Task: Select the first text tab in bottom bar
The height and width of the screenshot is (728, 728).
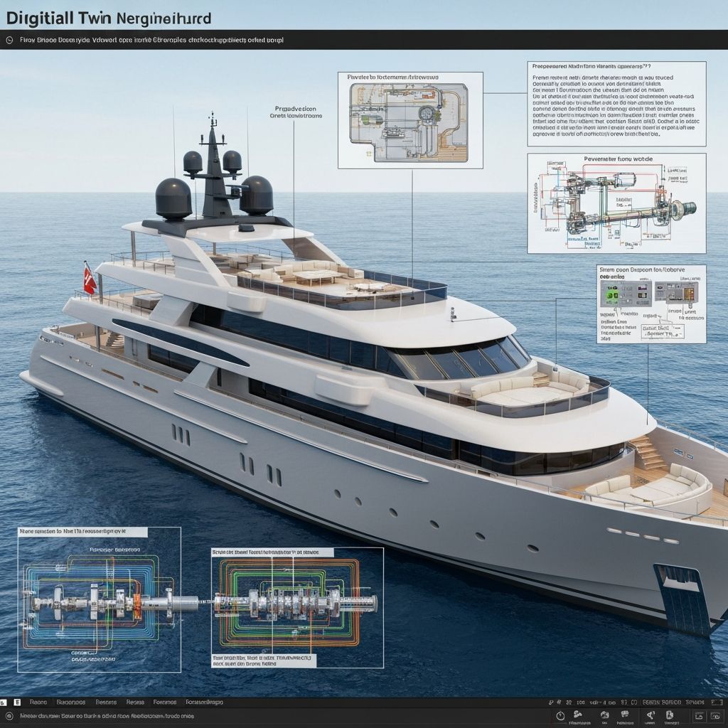Action: 38,702
